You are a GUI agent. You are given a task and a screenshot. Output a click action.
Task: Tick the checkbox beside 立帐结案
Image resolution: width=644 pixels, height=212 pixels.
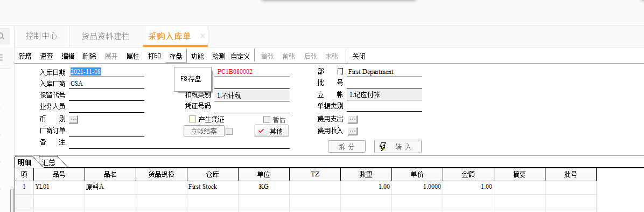coord(229,131)
